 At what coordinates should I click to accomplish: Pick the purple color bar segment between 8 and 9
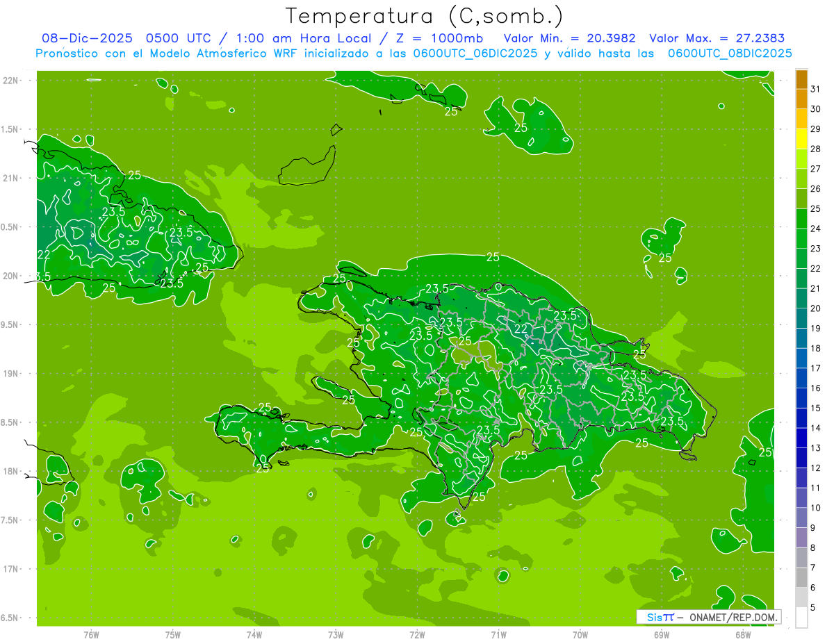pyautogui.click(x=801, y=538)
